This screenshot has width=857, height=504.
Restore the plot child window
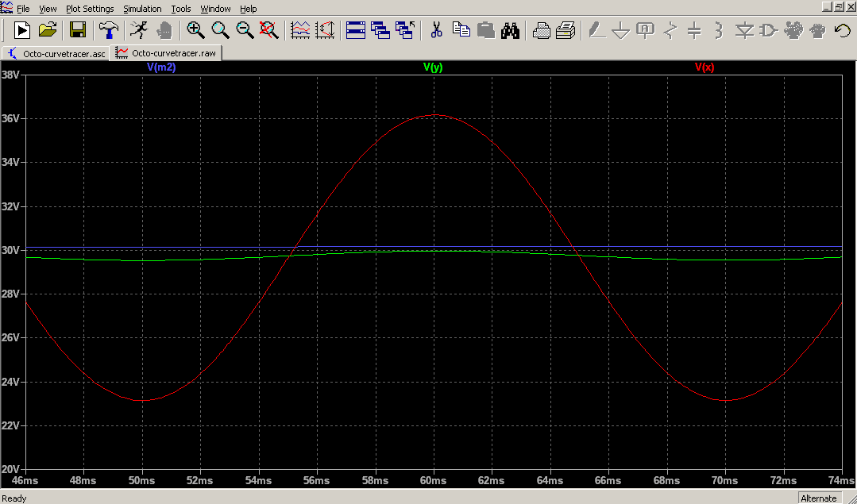click(x=838, y=7)
